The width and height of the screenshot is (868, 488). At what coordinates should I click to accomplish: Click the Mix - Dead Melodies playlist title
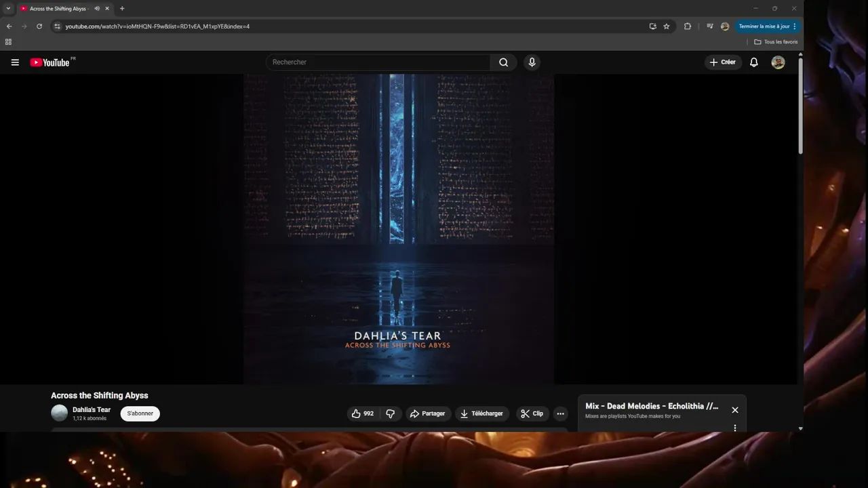pyautogui.click(x=652, y=407)
